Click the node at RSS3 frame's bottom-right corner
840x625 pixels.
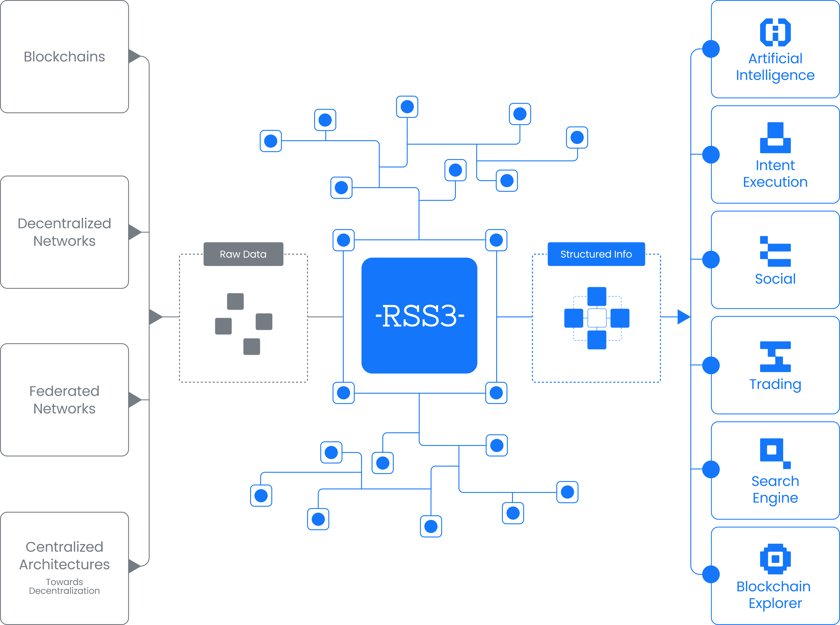(x=496, y=393)
